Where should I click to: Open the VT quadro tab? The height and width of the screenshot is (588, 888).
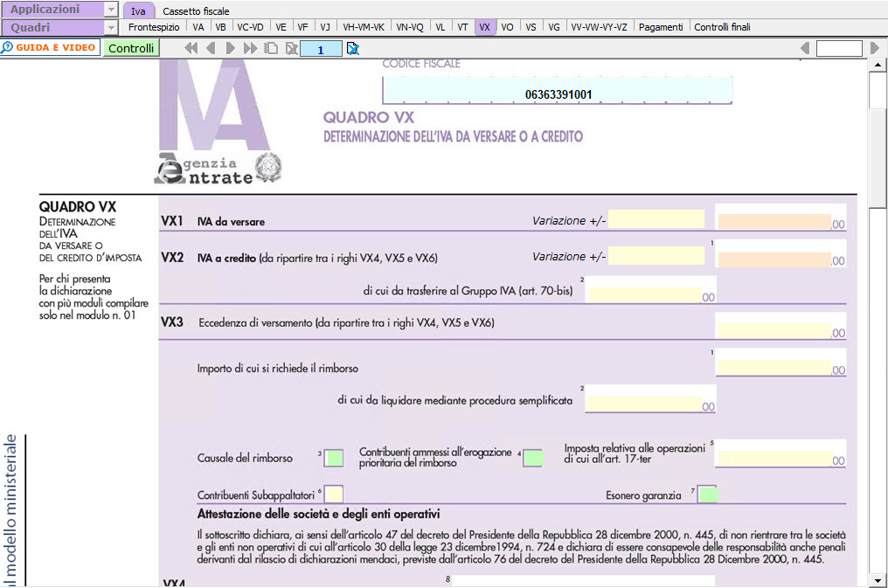(462, 27)
